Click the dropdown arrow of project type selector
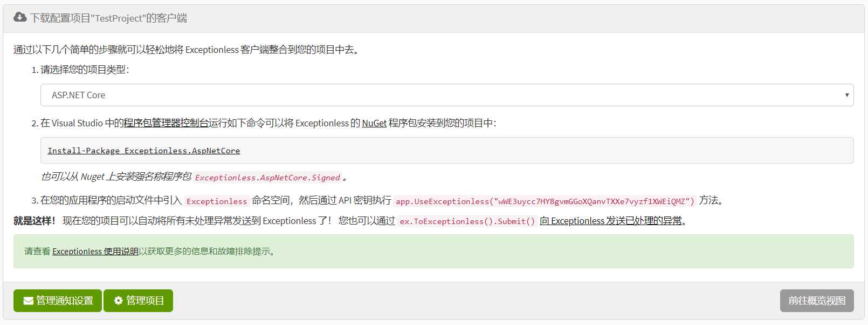Viewport: 868px width, 325px height. (847, 95)
